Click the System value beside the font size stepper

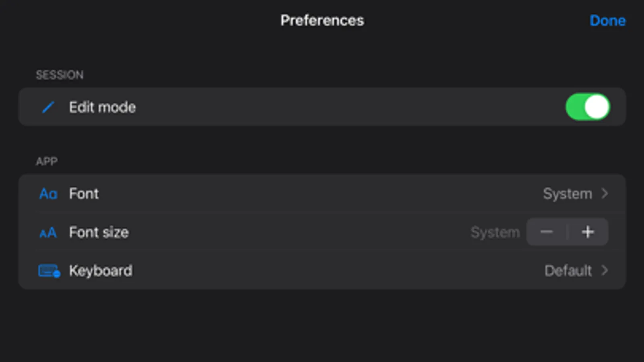pos(495,232)
